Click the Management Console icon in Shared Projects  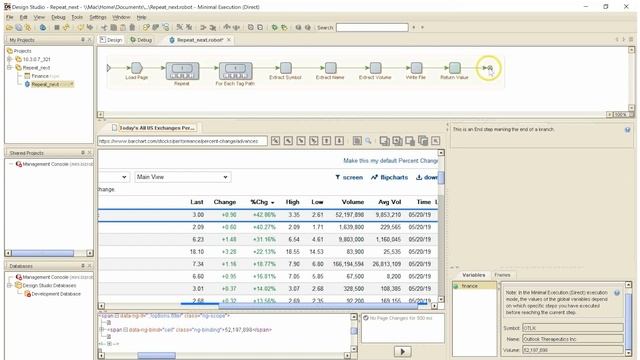tap(19, 164)
